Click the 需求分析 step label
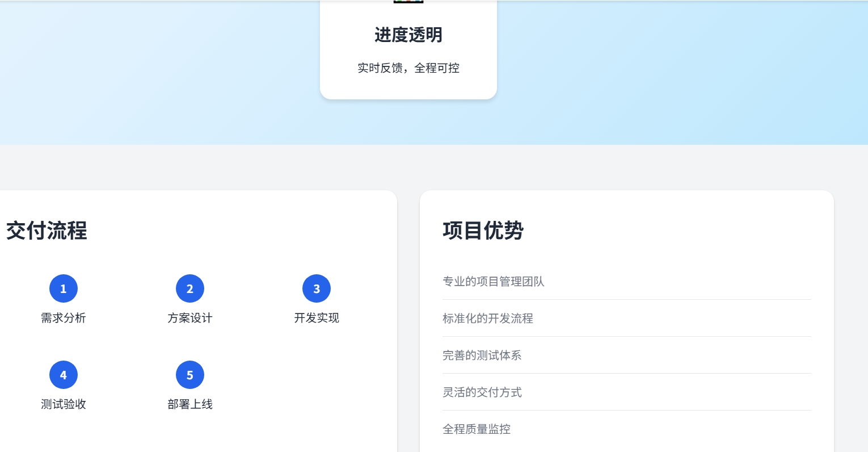 pyautogui.click(x=64, y=318)
